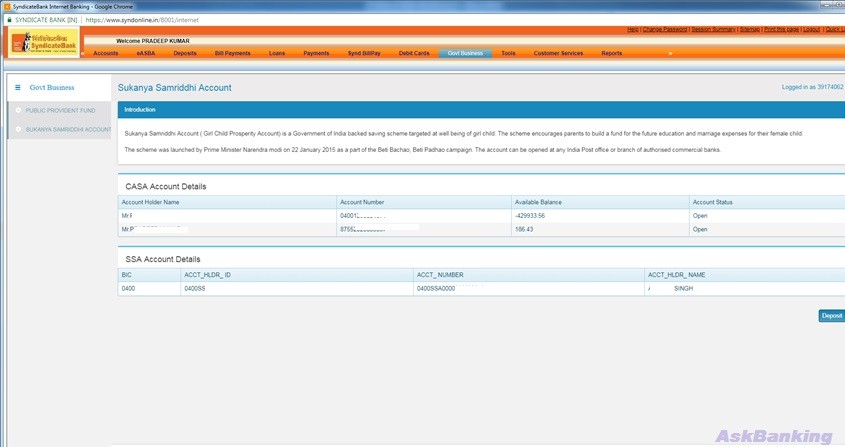Screen dimensions: 845x447
Task: Open the Deposits menu
Action: click(185, 53)
